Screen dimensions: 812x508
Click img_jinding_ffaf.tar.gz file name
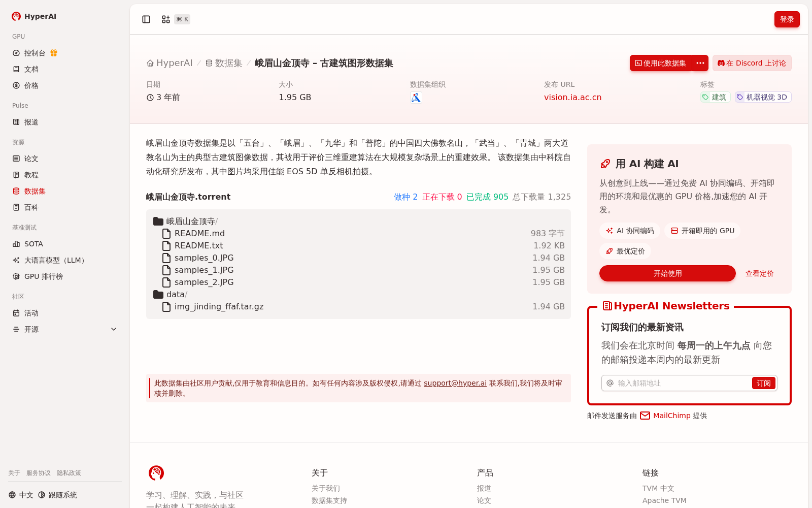tap(219, 306)
